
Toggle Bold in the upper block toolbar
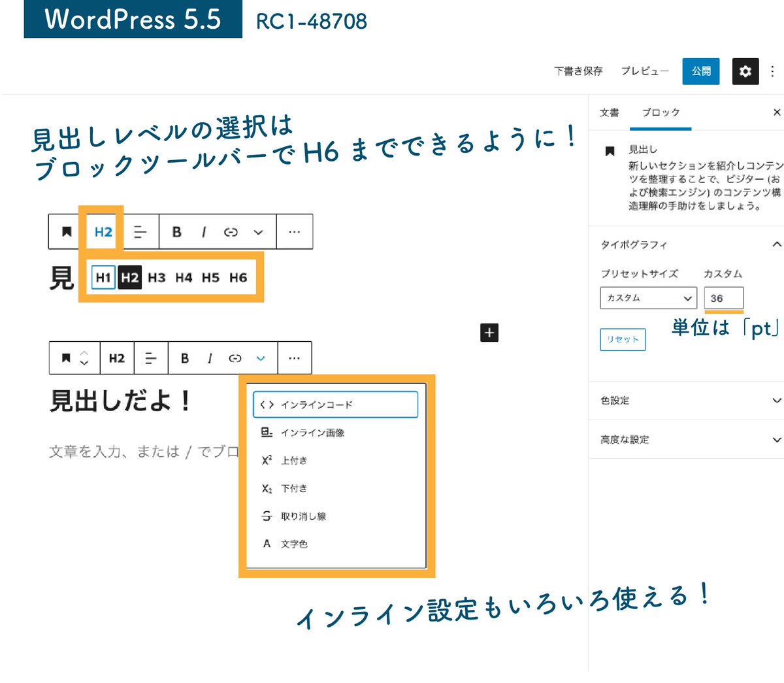pyautogui.click(x=176, y=232)
